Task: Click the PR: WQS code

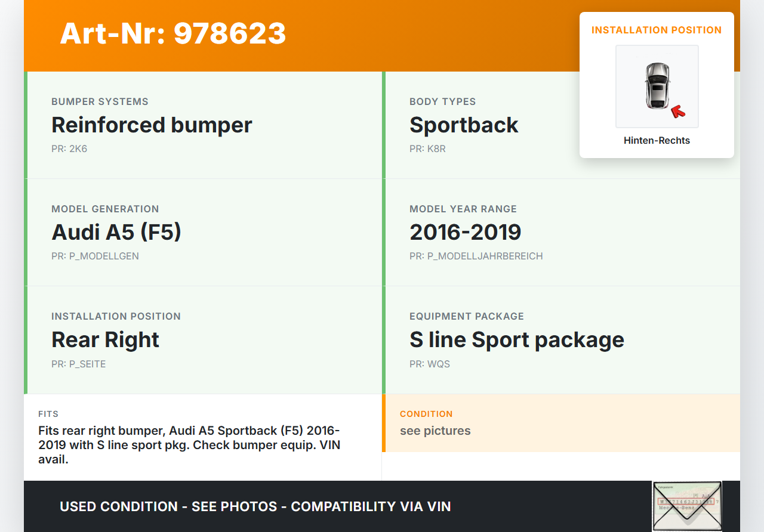Action: (x=430, y=364)
